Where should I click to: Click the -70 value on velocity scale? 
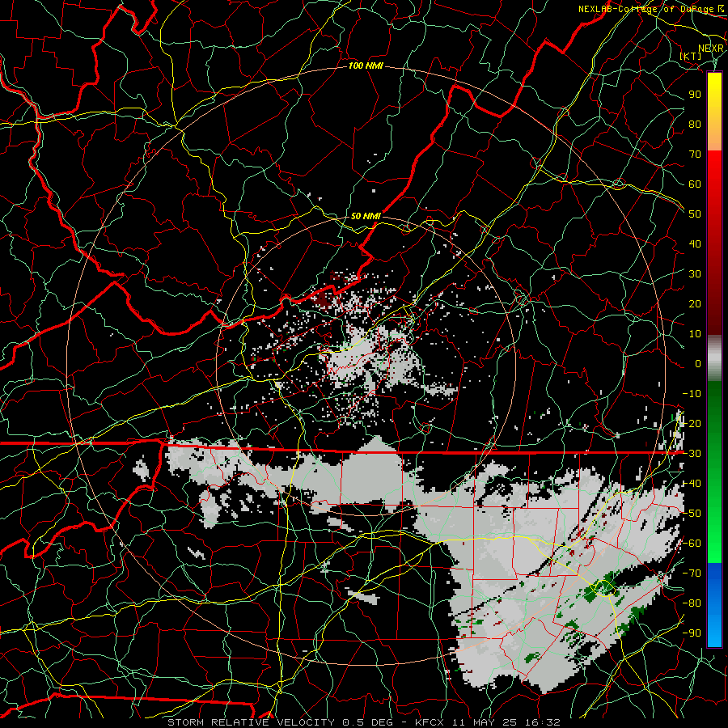tap(692, 574)
